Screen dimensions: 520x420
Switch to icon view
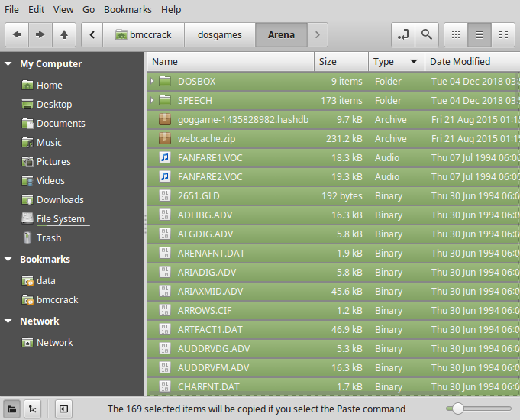pyautogui.click(x=456, y=34)
